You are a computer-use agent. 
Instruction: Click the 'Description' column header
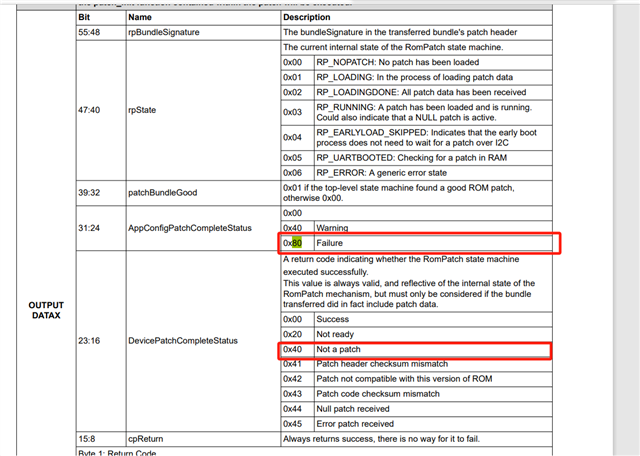(x=307, y=17)
